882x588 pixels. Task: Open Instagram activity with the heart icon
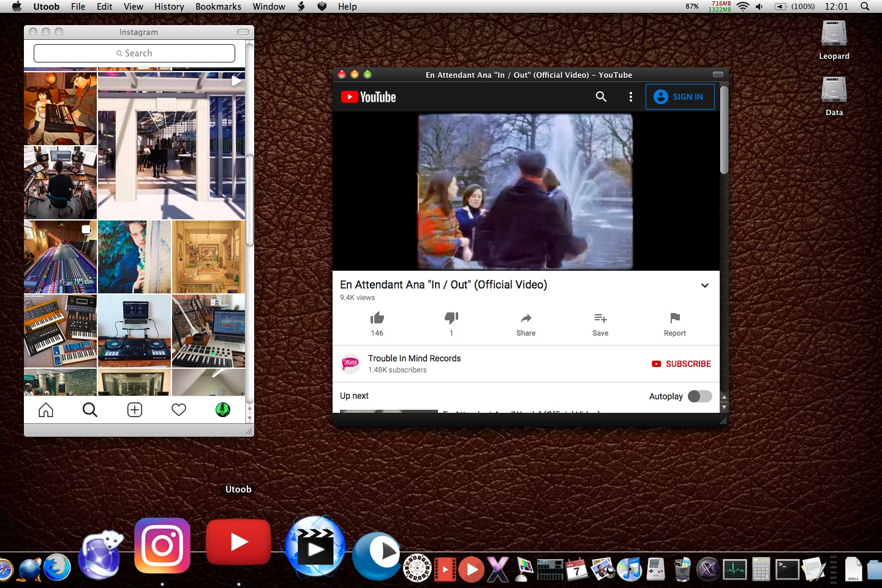click(179, 410)
